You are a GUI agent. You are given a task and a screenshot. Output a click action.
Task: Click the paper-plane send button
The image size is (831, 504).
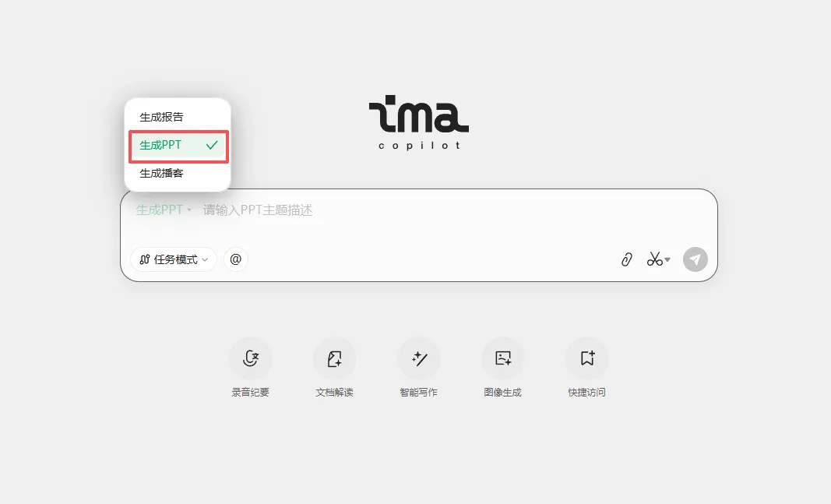695,259
